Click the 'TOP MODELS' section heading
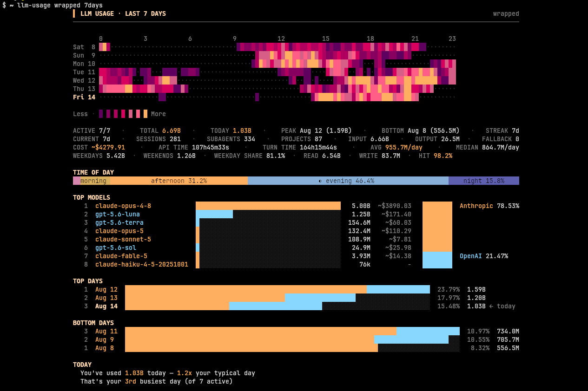 click(92, 197)
